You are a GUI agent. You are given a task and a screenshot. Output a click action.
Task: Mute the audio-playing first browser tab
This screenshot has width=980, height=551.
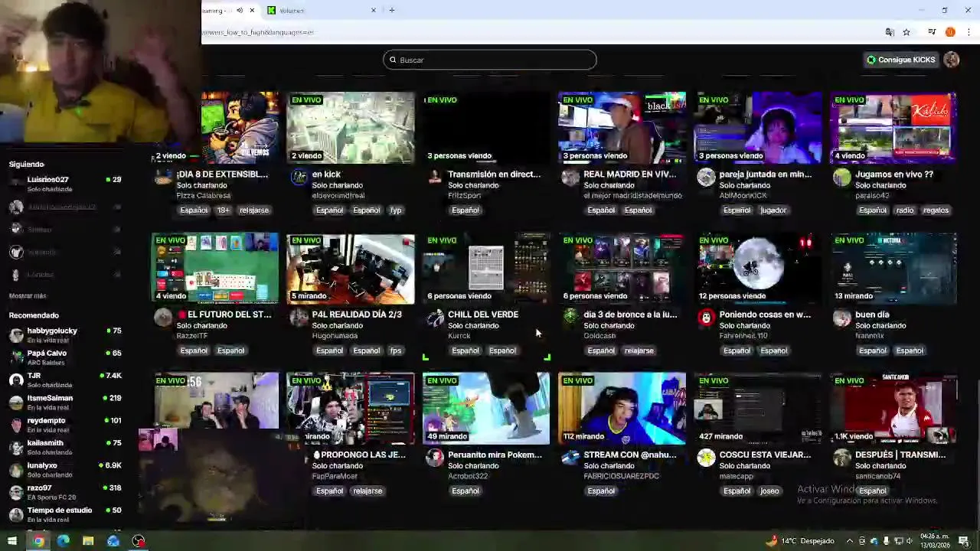[x=240, y=11]
